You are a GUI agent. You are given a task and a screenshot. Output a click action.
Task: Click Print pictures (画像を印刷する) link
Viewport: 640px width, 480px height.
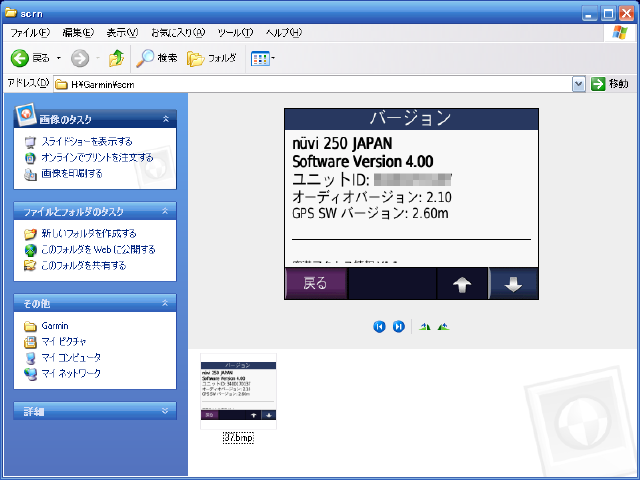point(72,173)
